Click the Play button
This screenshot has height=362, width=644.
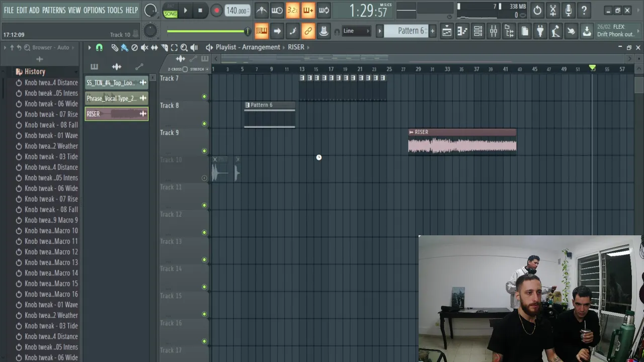pyautogui.click(x=185, y=10)
